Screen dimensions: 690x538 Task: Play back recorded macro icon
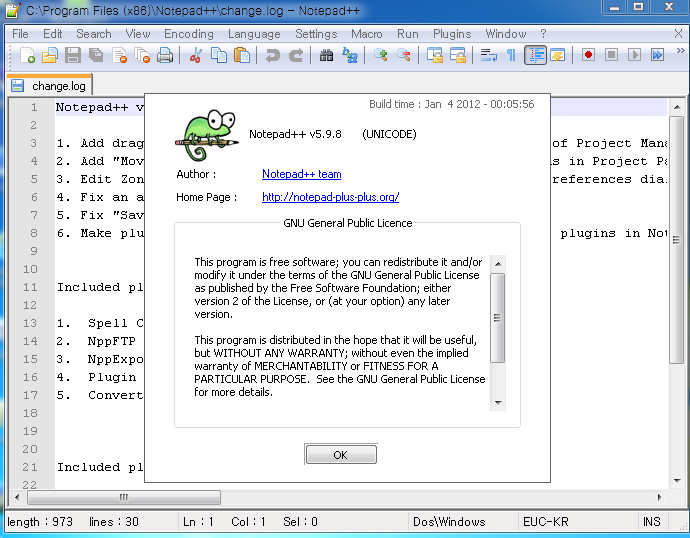click(634, 55)
